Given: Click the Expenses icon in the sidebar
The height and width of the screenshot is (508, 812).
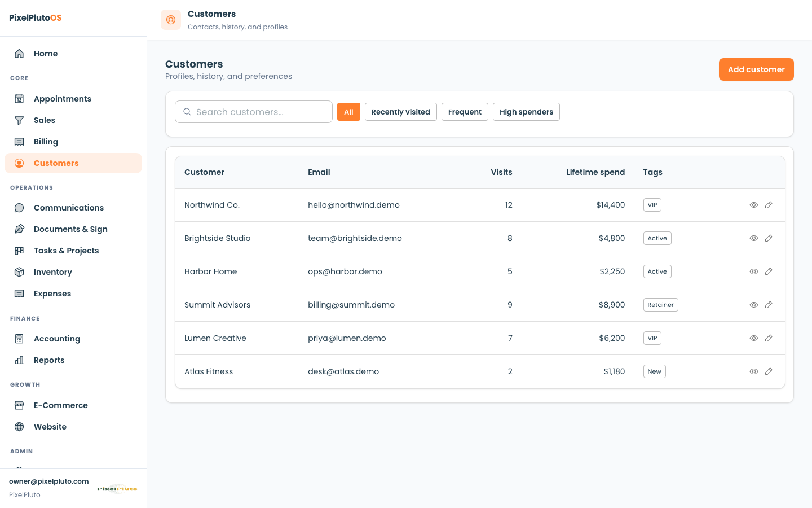Looking at the screenshot, I should coord(19,294).
